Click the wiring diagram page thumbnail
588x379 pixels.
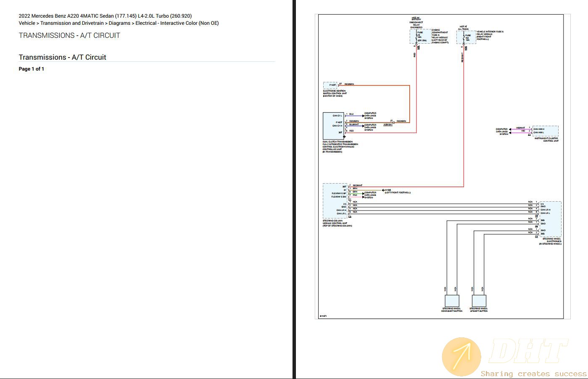(443, 167)
